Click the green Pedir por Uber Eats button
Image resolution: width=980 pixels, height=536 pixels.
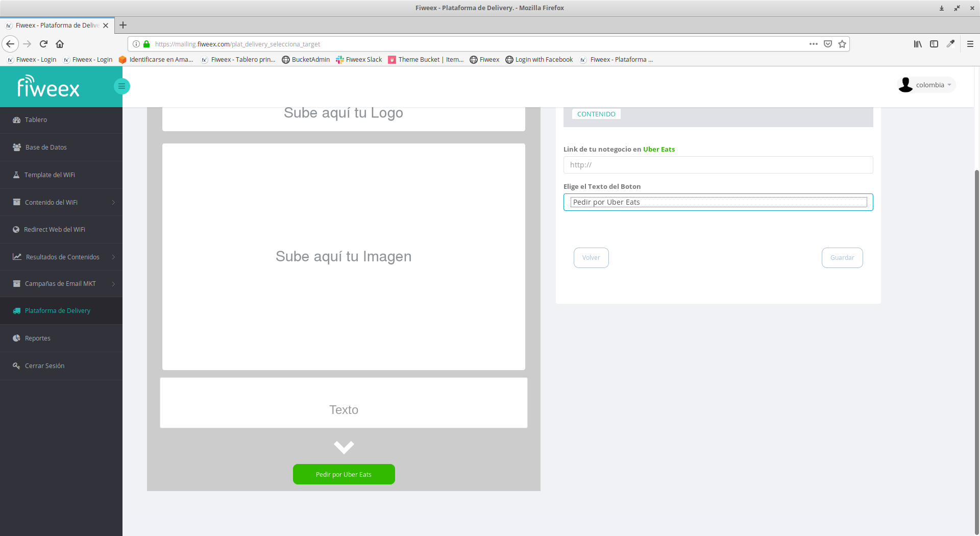point(344,474)
